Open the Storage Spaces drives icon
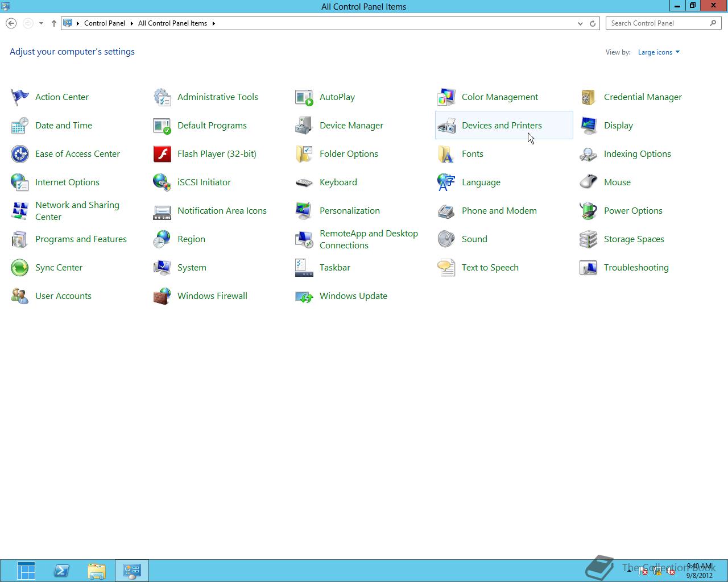The height and width of the screenshot is (582, 728). pyautogui.click(x=589, y=239)
